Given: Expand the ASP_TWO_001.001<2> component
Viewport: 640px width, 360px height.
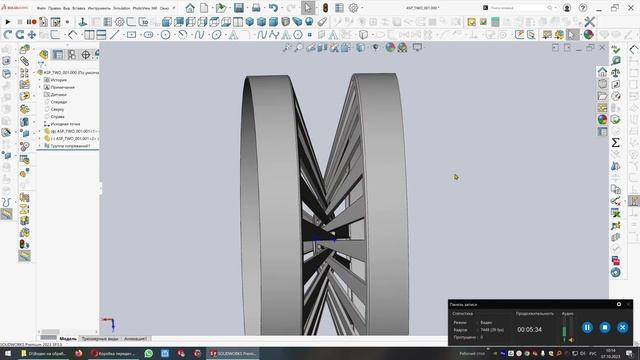Looking at the screenshot, I should click(x=40, y=139).
